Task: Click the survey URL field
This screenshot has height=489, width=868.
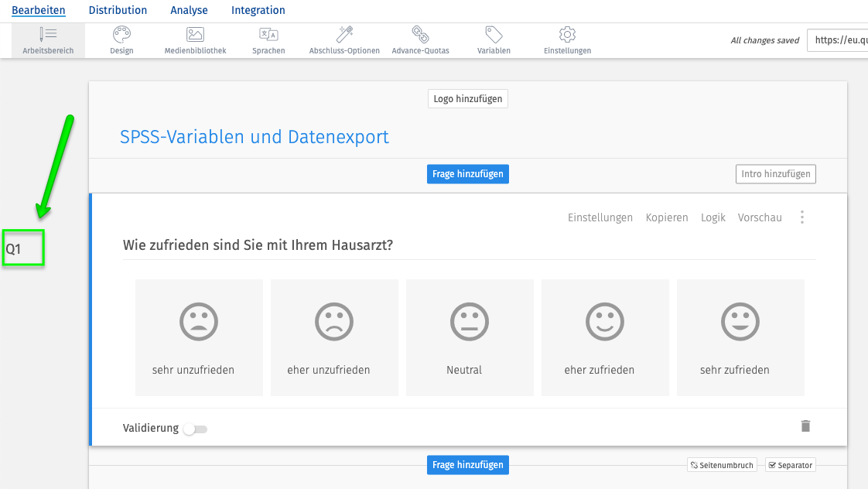Action: pos(838,40)
